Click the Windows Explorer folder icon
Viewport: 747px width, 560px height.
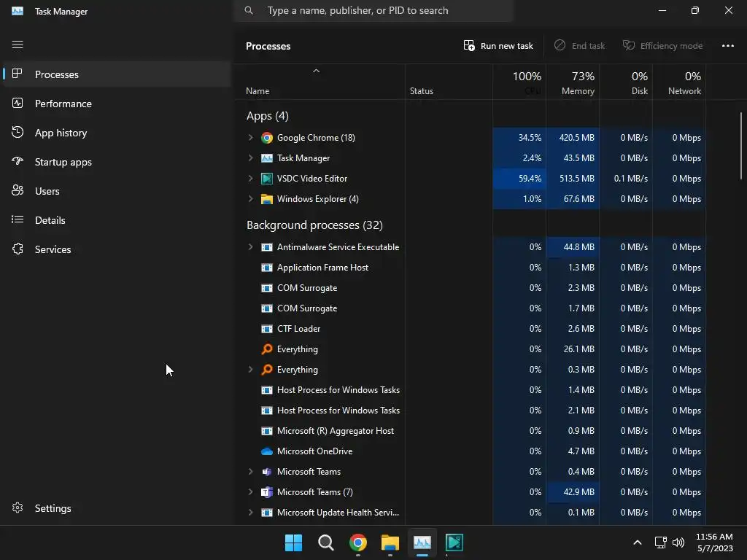[267, 199]
